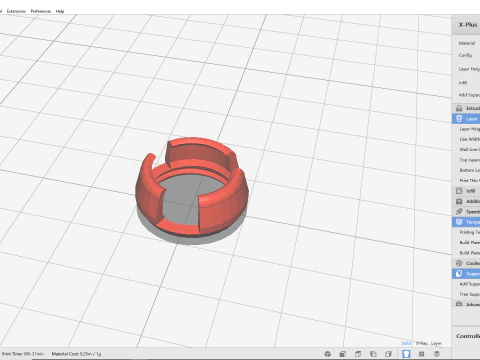This screenshot has height=360, width=480.
Task: Switch to front view cube icon
Action: (x=342, y=354)
